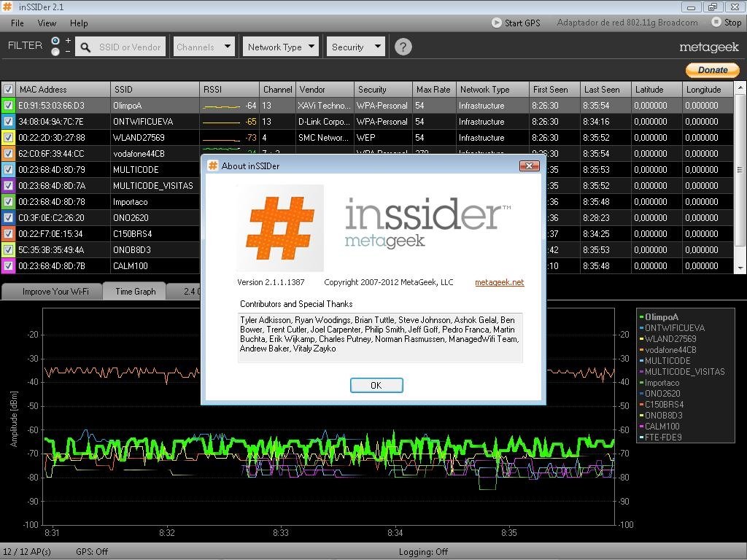The width and height of the screenshot is (747, 560).
Task: Click the contributors list text box
Action: tap(380, 338)
